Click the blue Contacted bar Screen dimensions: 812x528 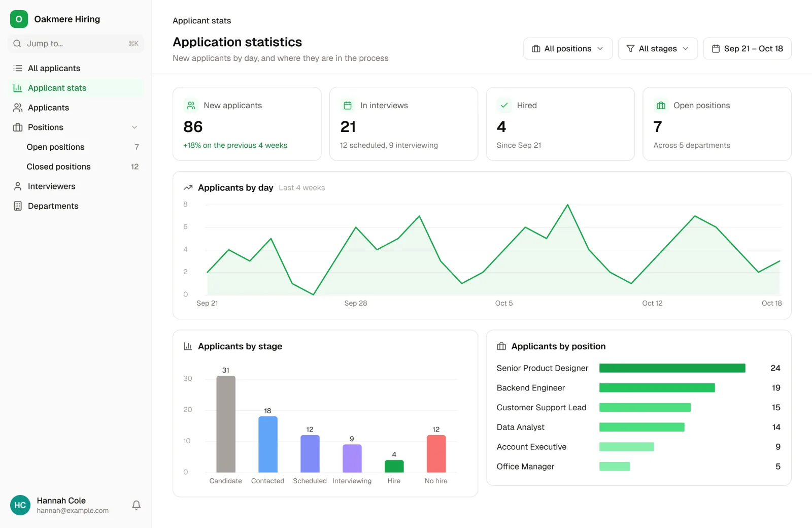coord(268,445)
